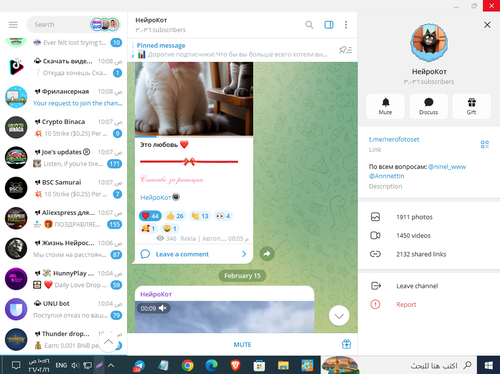Open the ENG language switcher in tray
Viewport: 500px width, 374px height.
61,366
